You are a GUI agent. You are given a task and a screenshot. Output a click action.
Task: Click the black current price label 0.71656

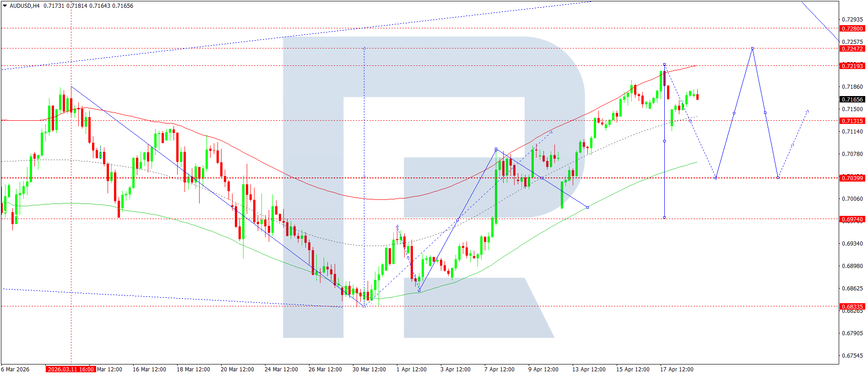(852, 99)
